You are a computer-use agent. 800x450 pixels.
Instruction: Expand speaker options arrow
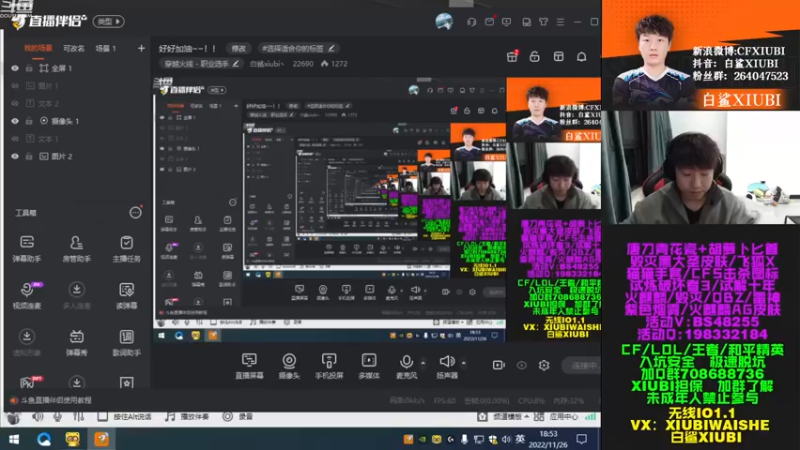click(463, 363)
